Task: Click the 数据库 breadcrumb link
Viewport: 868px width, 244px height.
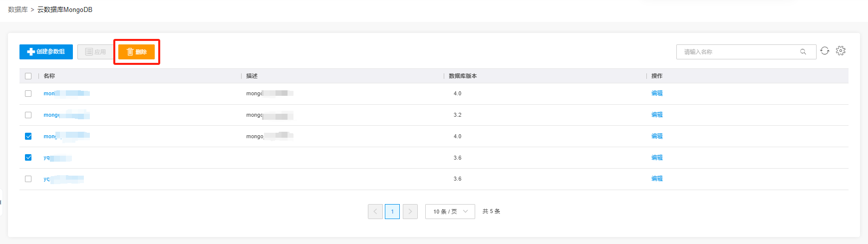Action: [18, 10]
